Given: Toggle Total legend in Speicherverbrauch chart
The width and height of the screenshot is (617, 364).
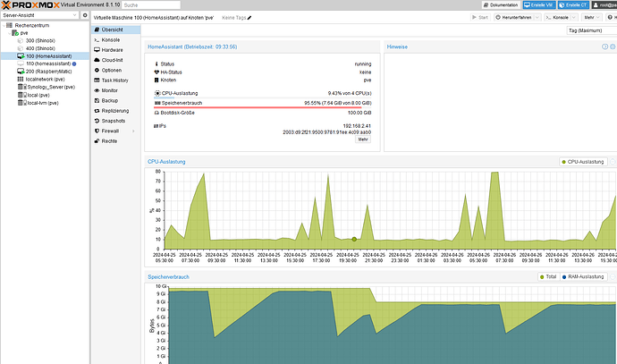Looking at the screenshot, I should click(548, 277).
